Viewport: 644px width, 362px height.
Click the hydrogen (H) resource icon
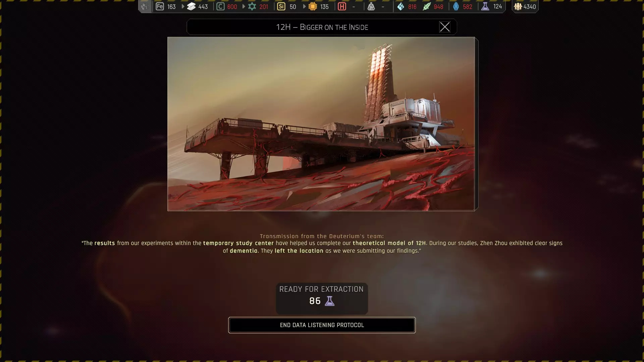tap(342, 6)
